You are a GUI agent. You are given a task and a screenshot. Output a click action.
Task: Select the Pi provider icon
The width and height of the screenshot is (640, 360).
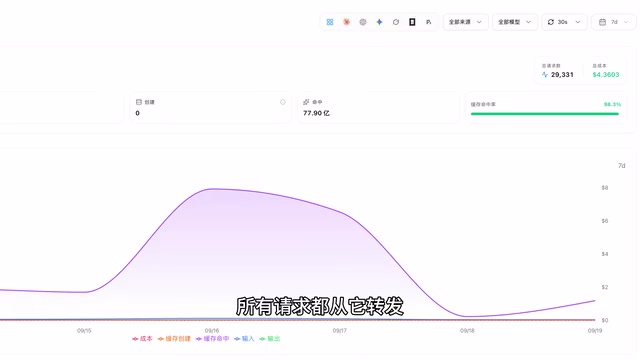429,22
